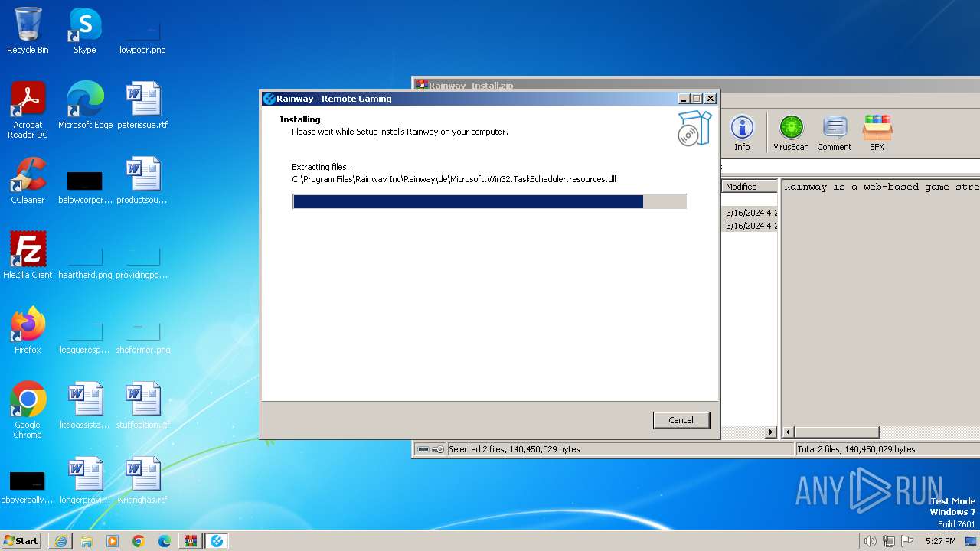Select peterissue.rtf desktop document

click(x=142, y=106)
